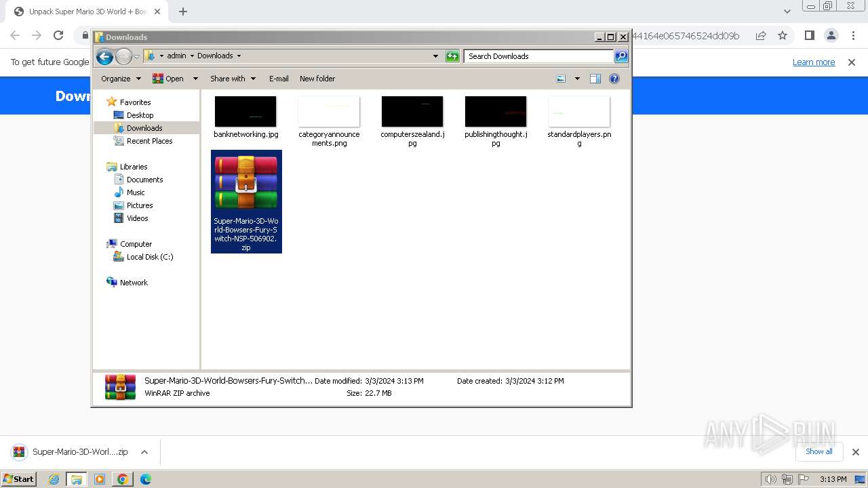Select computerszealand.jpg file
This screenshot has height=488, width=868.
pos(412,121)
